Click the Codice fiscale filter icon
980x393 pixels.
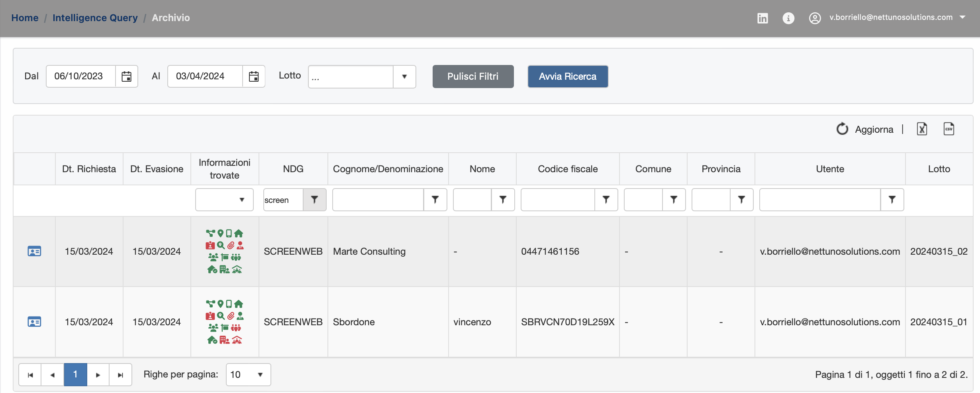pyautogui.click(x=606, y=200)
